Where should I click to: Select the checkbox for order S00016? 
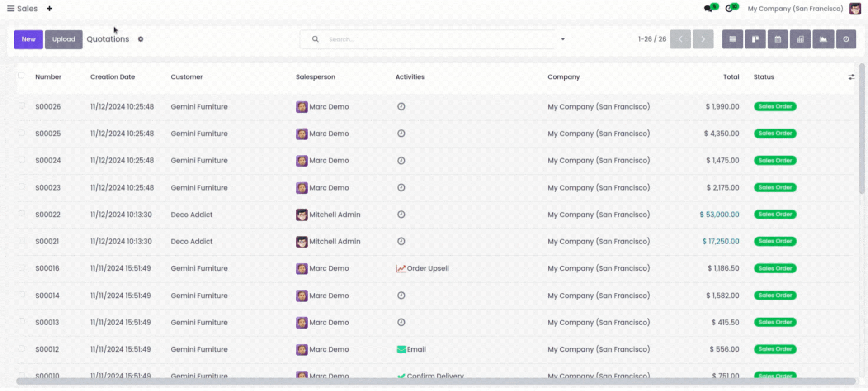(21, 267)
